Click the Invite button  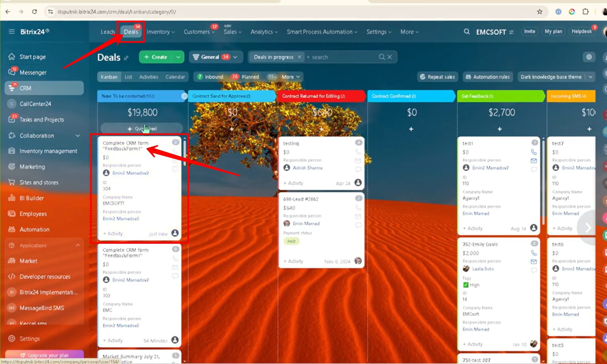coord(529,31)
